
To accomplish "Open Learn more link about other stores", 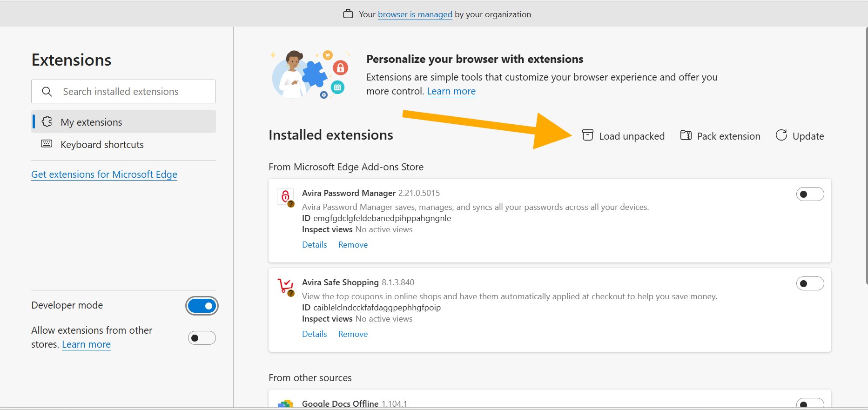I will click(x=86, y=344).
